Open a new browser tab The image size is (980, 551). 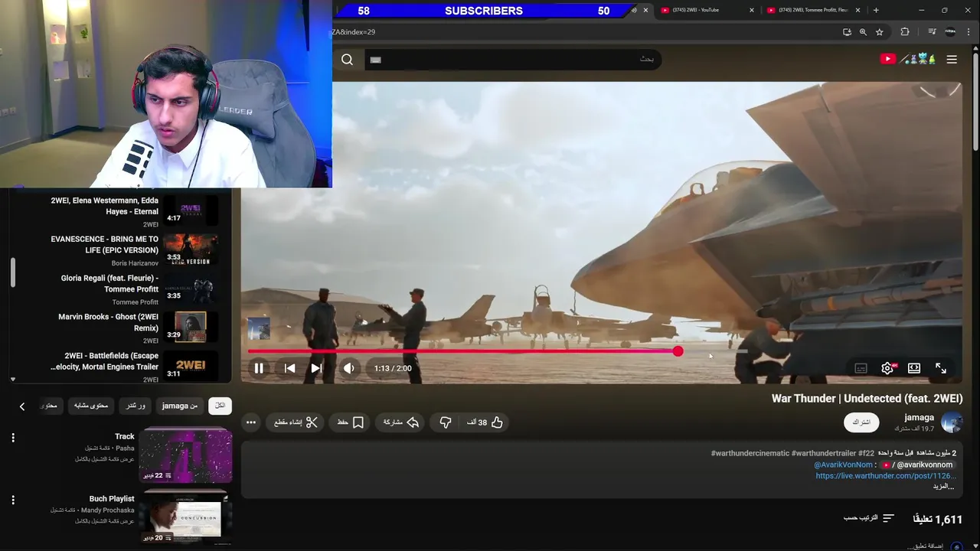pyautogui.click(x=876, y=10)
